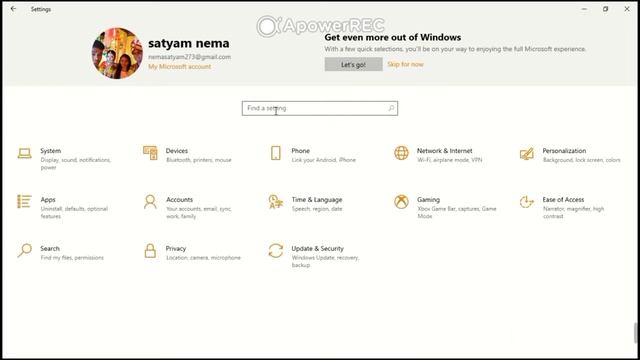Click the vertical scrollbar thumb

coord(636,333)
